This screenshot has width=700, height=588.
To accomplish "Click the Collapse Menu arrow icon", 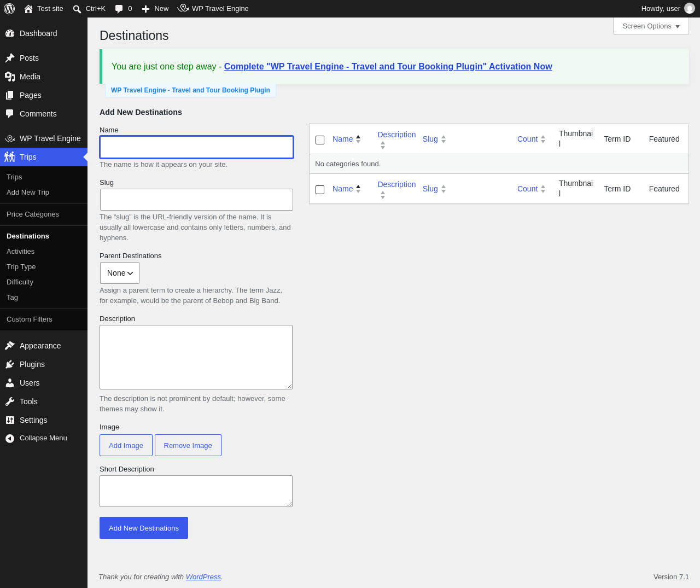I will (x=10, y=438).
